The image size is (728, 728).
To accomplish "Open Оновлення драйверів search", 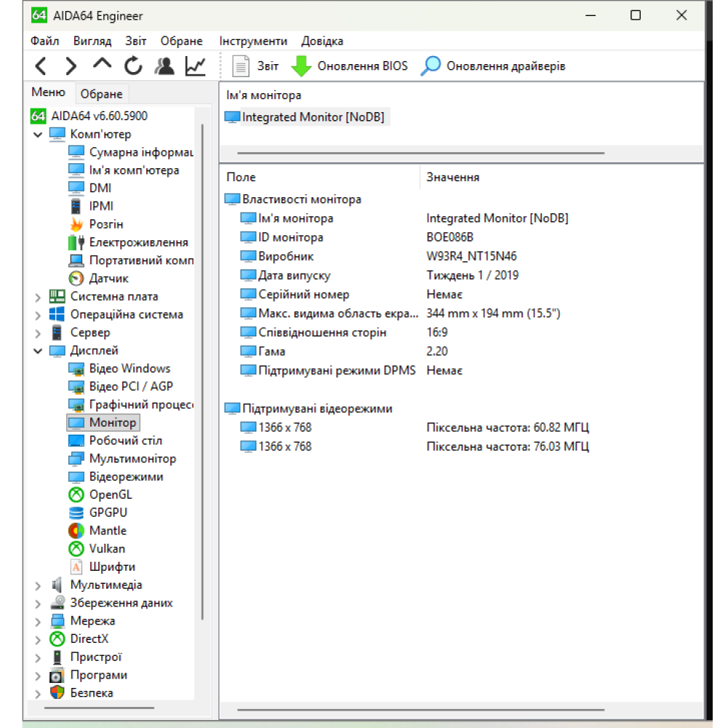I will [x=493, y=66].
